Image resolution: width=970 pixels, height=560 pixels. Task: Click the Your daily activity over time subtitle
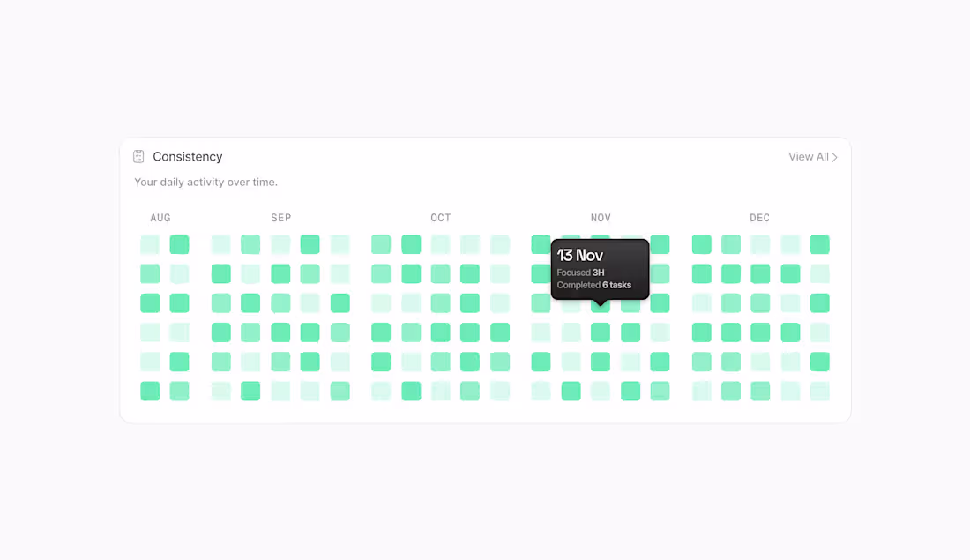click(x=205, y=182)
